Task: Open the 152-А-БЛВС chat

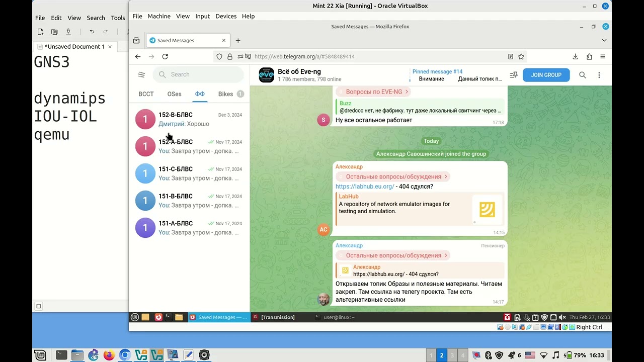Action: pyautogui.click(x=189, y=146)
